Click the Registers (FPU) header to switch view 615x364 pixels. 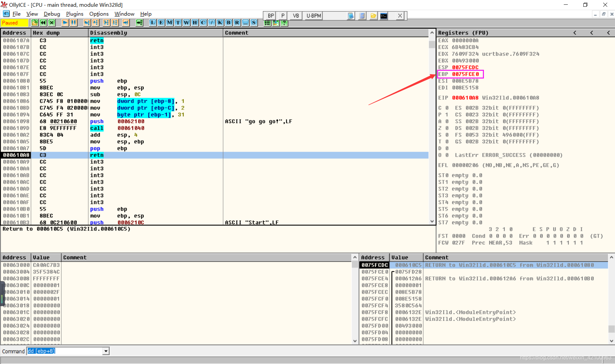463,33
